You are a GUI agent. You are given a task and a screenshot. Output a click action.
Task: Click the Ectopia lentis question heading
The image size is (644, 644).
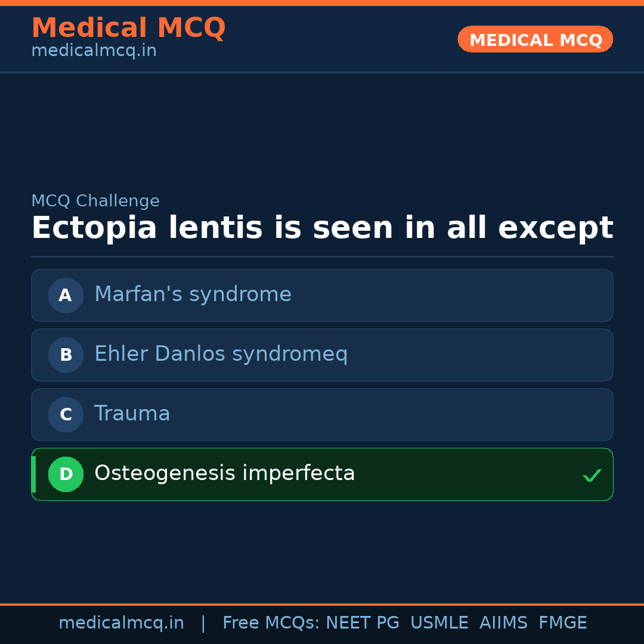322,228
